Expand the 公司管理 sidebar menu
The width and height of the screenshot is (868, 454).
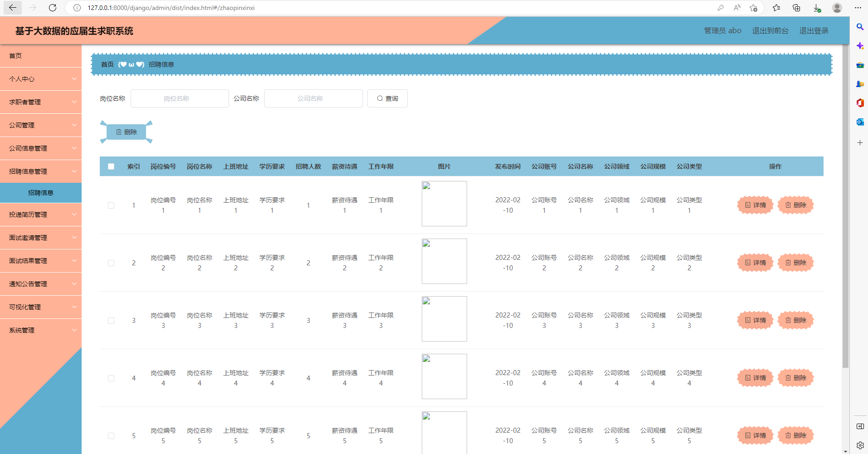pos(41,125)
